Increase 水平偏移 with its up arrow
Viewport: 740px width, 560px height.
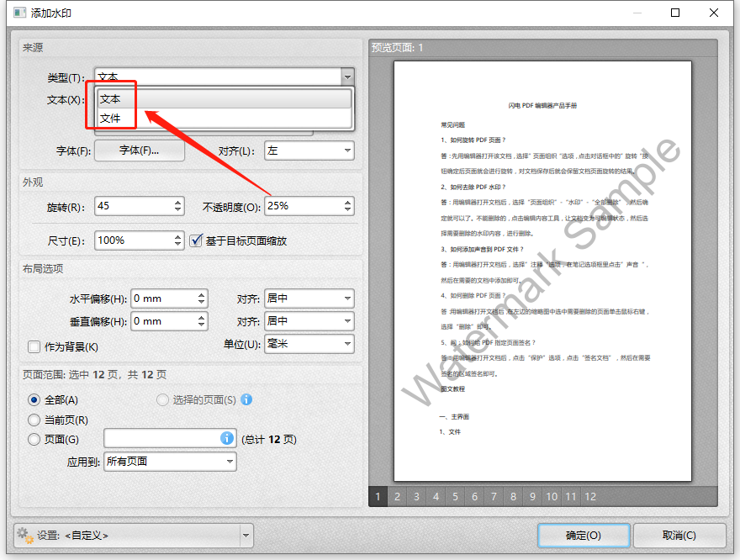point(202,294)
